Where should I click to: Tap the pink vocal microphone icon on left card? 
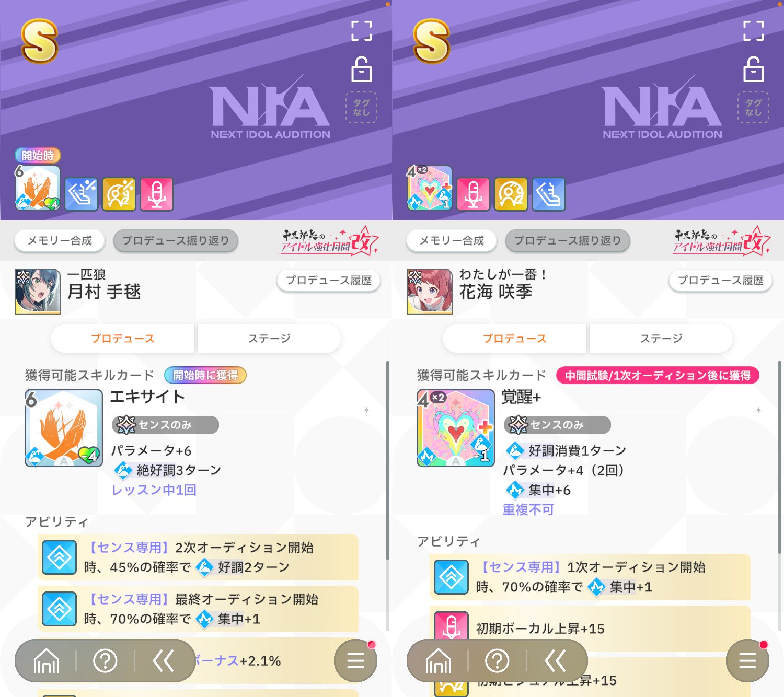pyautogui.click(x=157, y=194)
